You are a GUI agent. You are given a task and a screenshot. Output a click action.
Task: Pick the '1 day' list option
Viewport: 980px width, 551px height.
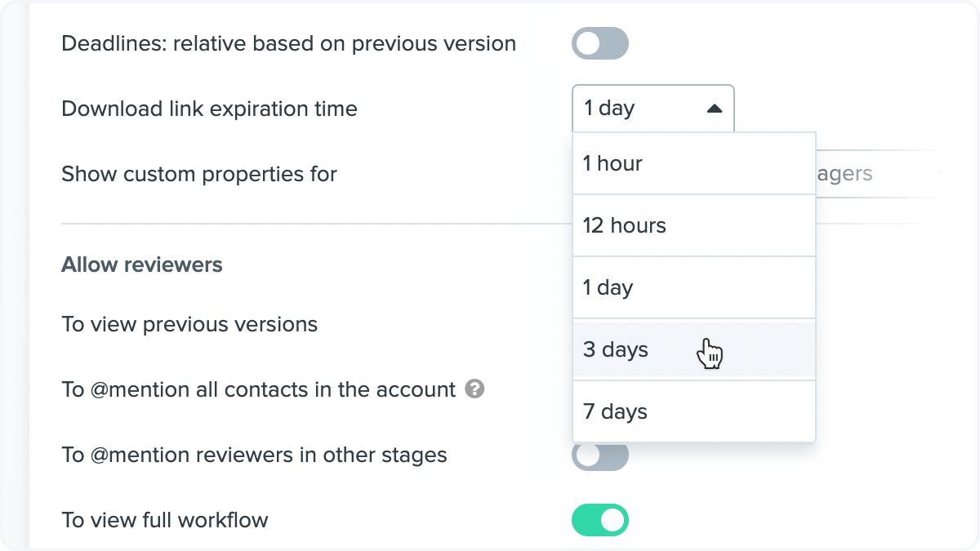(694, 287)
